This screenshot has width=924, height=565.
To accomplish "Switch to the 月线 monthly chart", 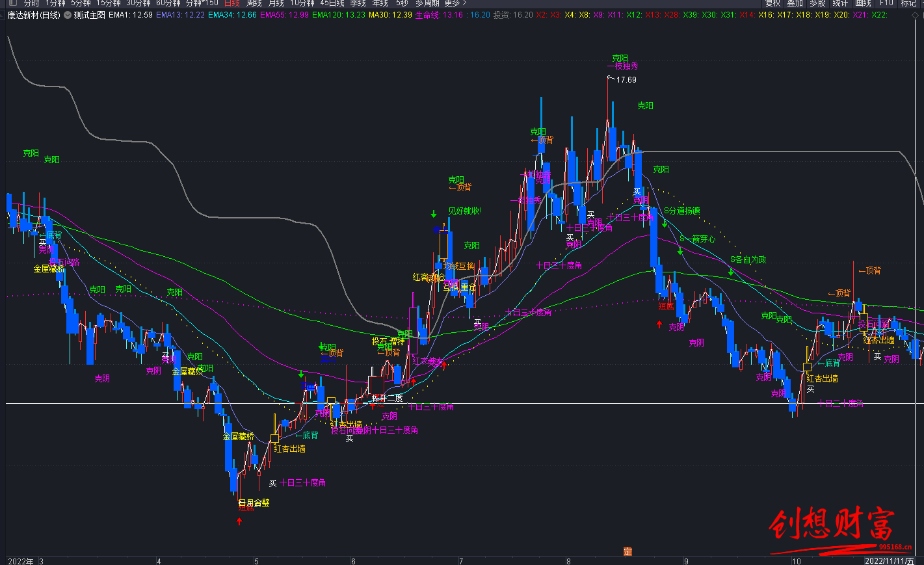I will pyautogui.click(x=276, y=3).
